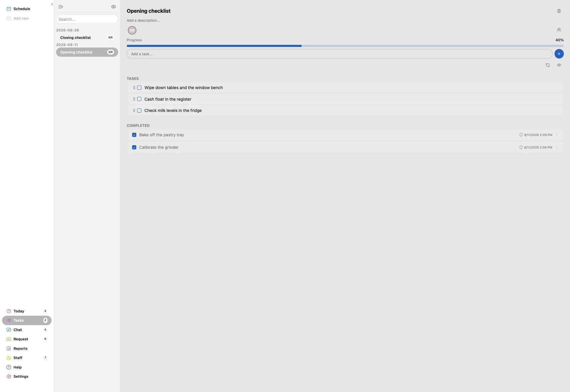The image size is (570, 392).
Task: Open the Staff section
Action: pos(27,358)
